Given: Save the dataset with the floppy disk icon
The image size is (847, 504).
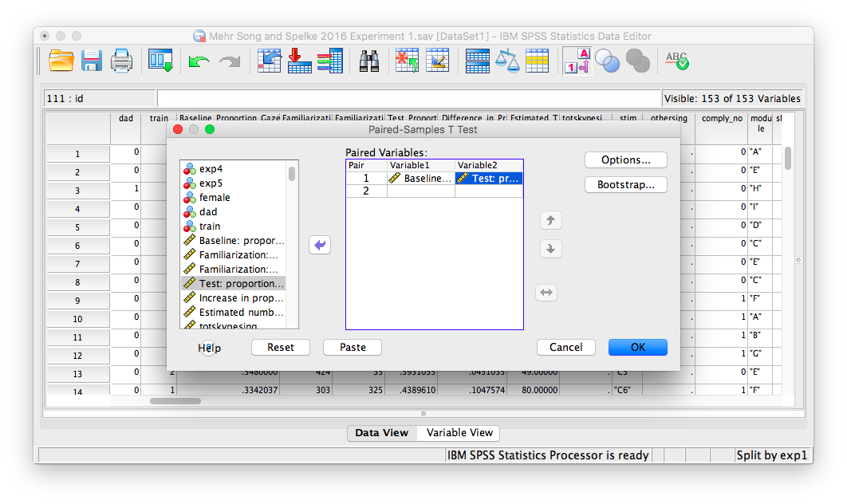Looking at the screenshot, I should (x=91, y=61).
